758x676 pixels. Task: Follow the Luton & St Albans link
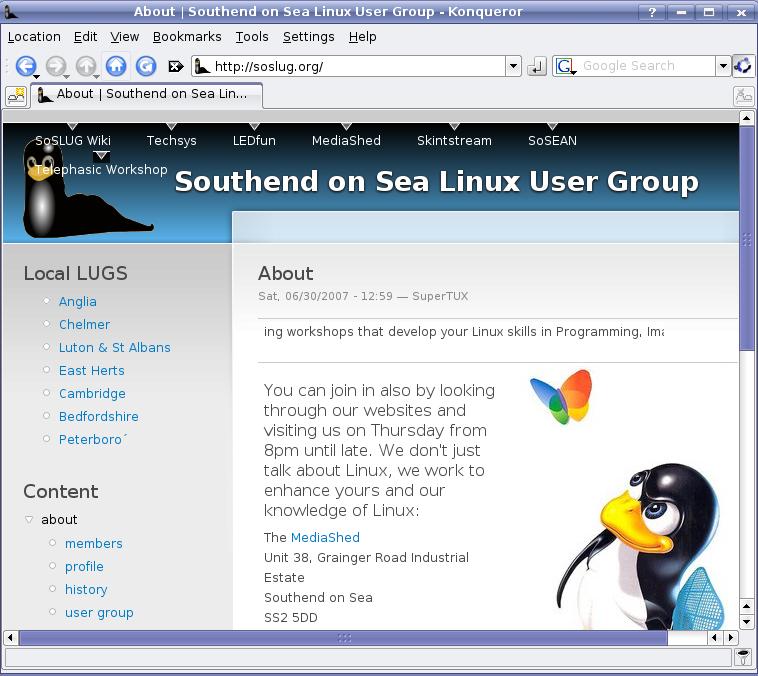coord(115,348)
